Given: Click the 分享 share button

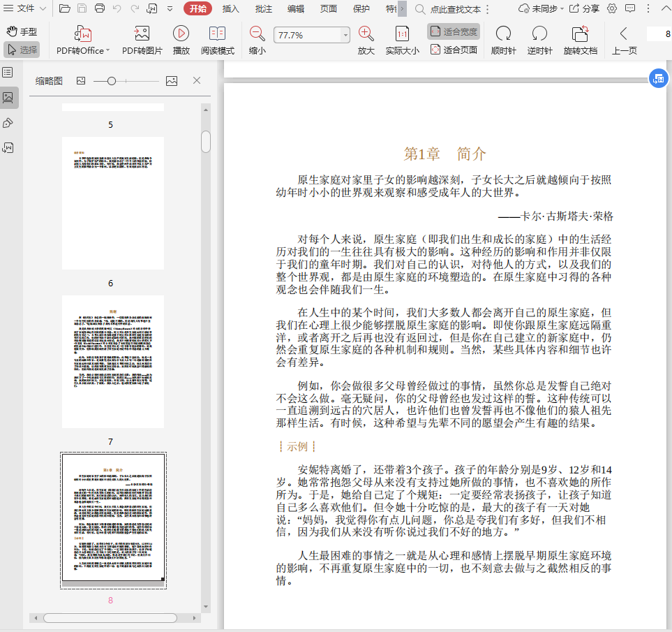Looking at the screenshot, I should coord(584,8).
